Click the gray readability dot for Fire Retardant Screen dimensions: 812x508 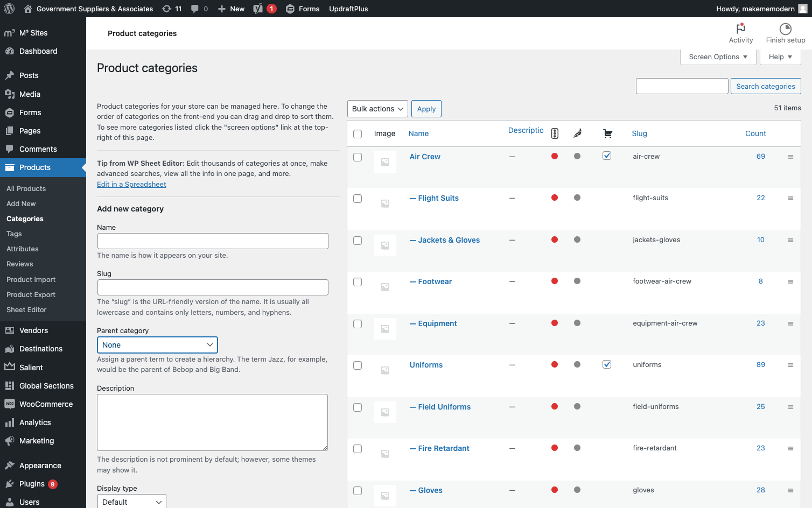tap(577, 448)
